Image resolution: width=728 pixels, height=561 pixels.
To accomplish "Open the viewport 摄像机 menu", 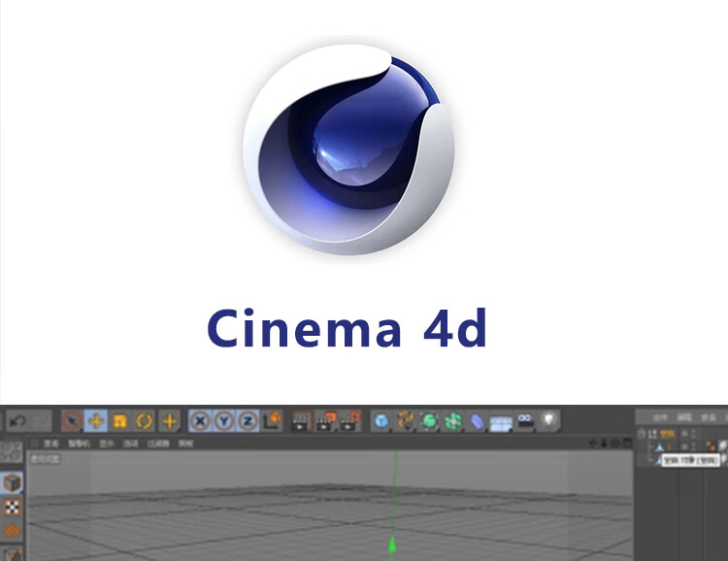I will [x=78, y=443].
